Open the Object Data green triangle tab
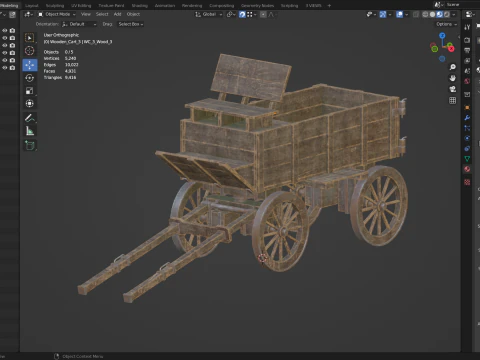The width and height of the screenshot is (480, 360). [467, 159]
